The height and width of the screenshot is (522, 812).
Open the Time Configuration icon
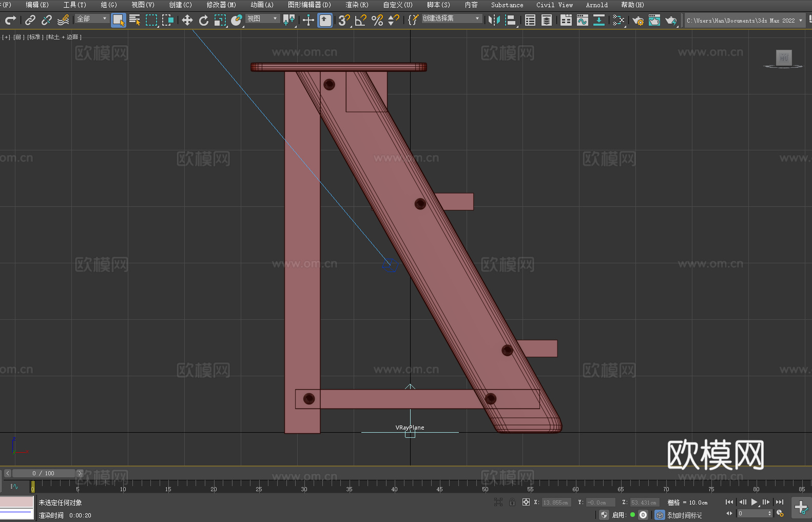click(780, 513)
